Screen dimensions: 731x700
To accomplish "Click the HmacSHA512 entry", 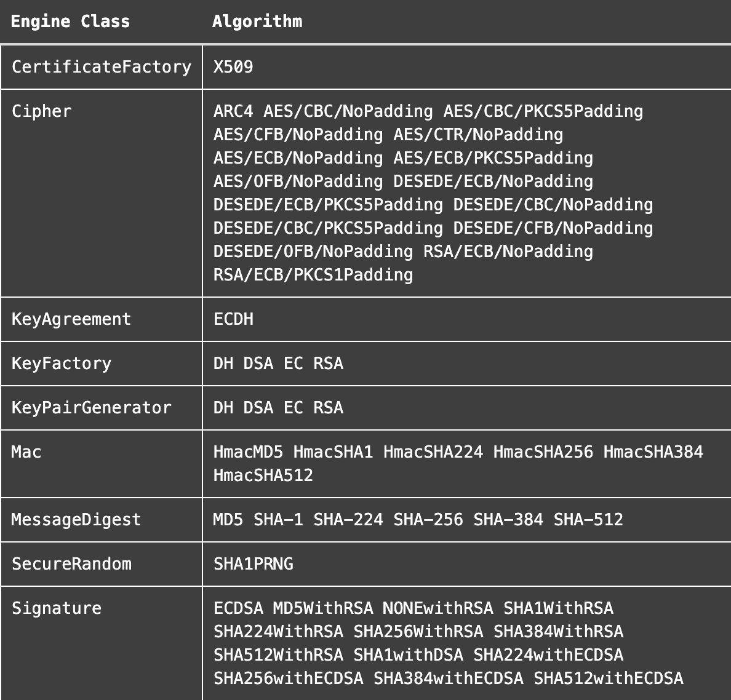I will pos(263,475).
